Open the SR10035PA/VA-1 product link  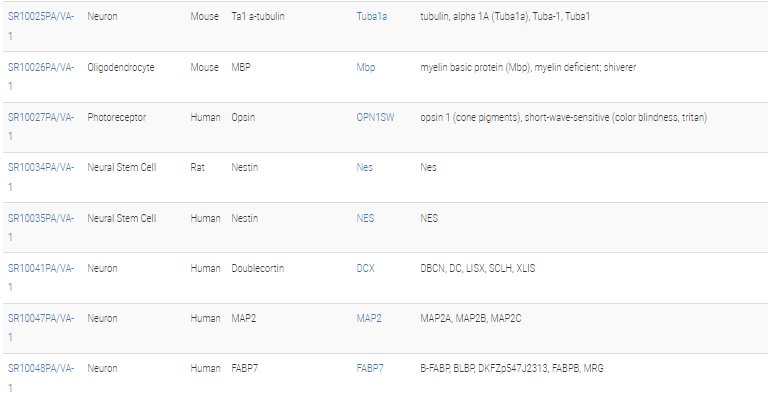(41, 227)
